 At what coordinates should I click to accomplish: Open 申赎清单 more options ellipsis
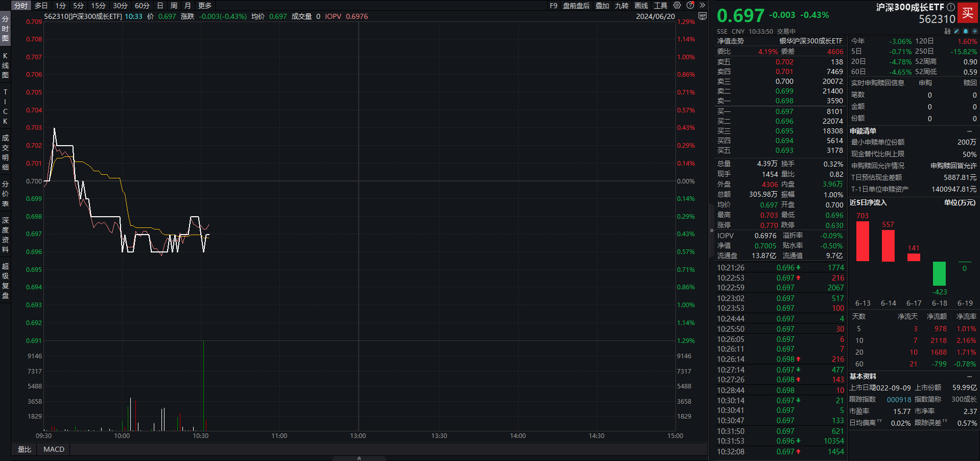click(x=969, y=131)
